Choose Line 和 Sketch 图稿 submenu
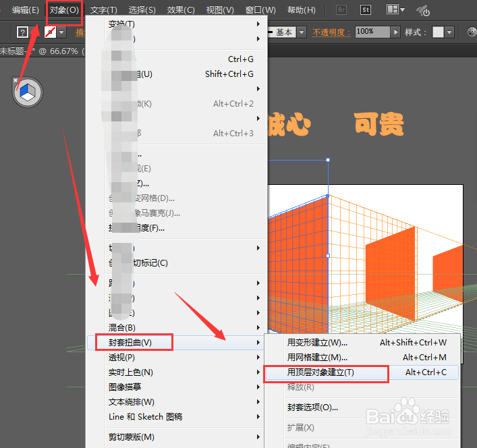 pyautogui.click(x=177, y=417)
